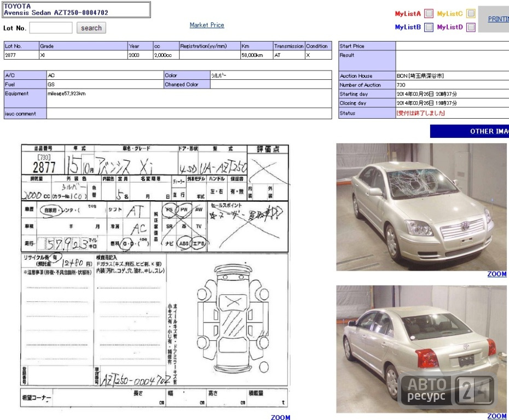Check the MyListB checkbox

pyautogui.click(x=429, y=27)
